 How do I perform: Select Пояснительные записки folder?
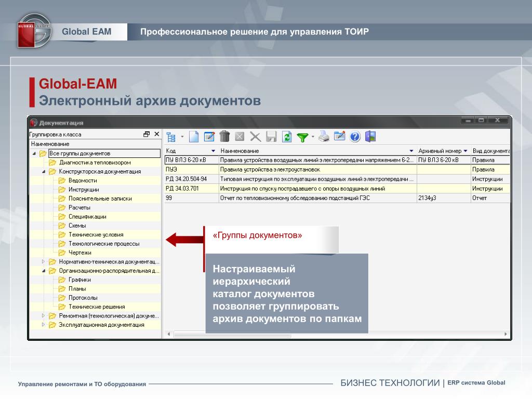click(x=100, y=198)
